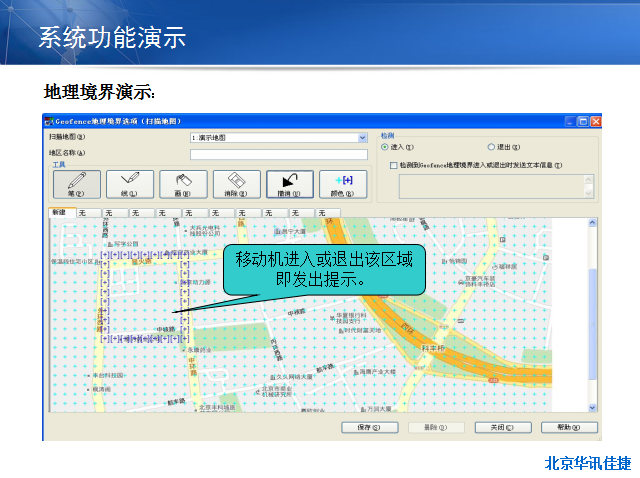Enable sending text message on Geofence detection
The width and height of the screenshot is (640, 478).
[x=392, y=165]
